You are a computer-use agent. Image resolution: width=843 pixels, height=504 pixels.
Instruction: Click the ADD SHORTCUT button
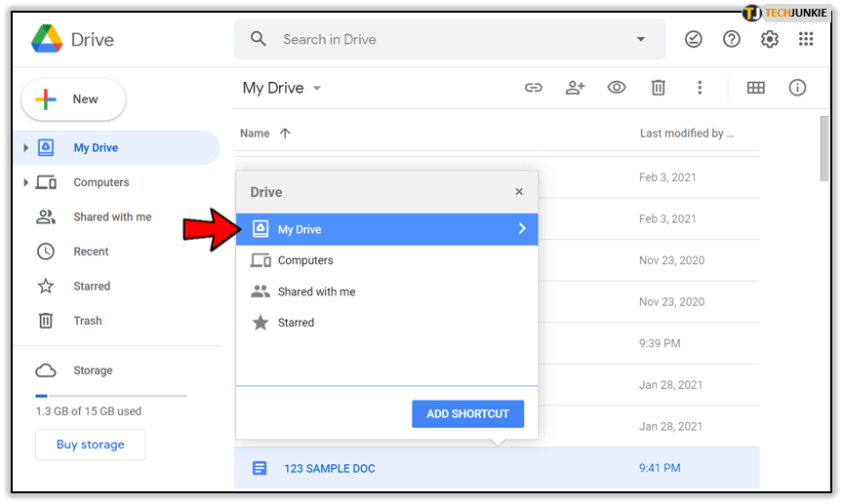click(467, 414)
